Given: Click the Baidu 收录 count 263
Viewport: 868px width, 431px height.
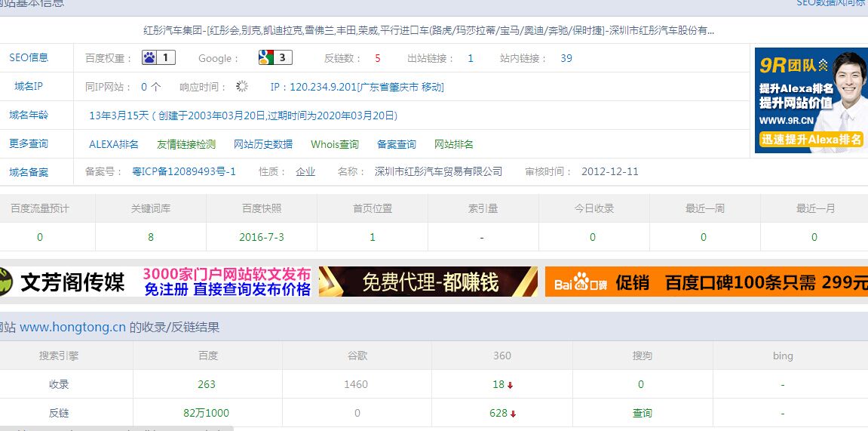Looking at the screenshot, I should pos(207,384).
